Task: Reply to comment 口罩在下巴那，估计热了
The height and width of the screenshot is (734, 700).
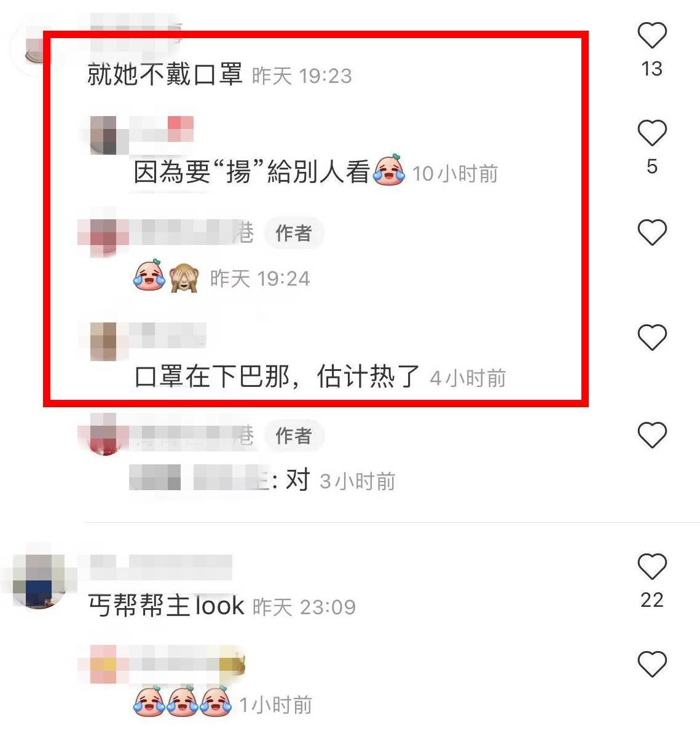Action: pos(277,377)
